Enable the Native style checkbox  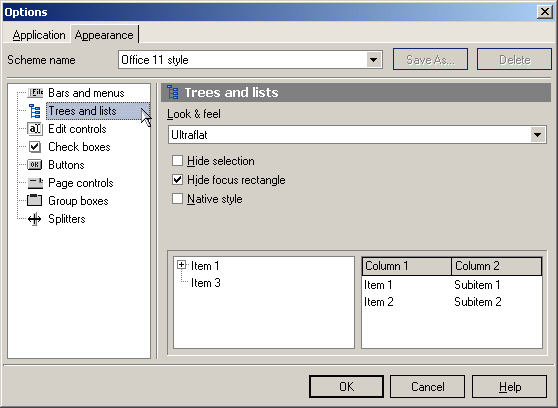pos(177,198)
